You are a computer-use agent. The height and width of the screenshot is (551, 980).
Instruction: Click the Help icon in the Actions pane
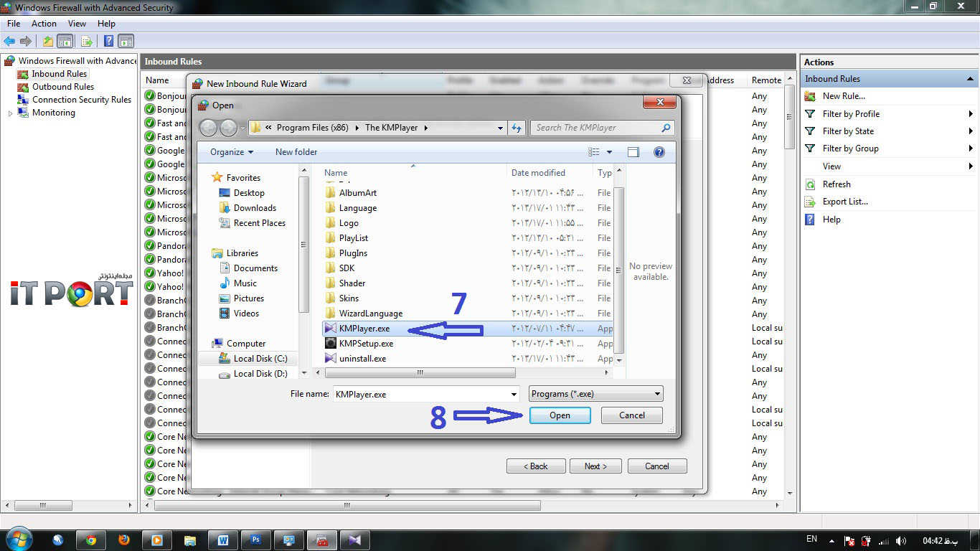[x=810, y=220]
